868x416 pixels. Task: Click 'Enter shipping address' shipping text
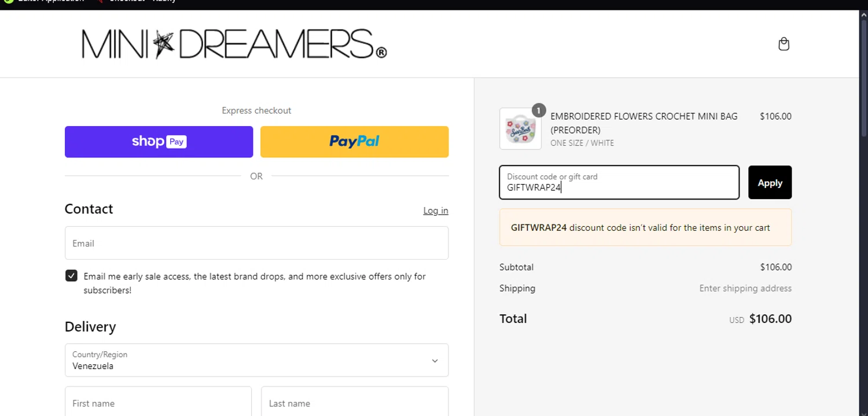(745, 288)
